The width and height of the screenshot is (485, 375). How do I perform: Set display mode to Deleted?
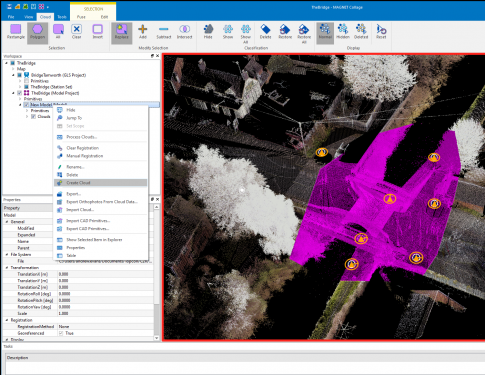(361, 32)
